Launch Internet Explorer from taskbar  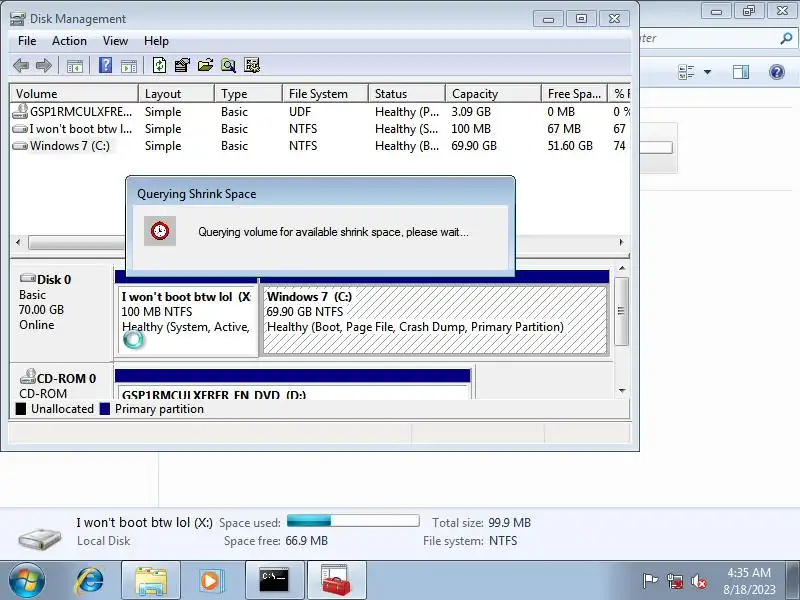(x=90, y=581)
